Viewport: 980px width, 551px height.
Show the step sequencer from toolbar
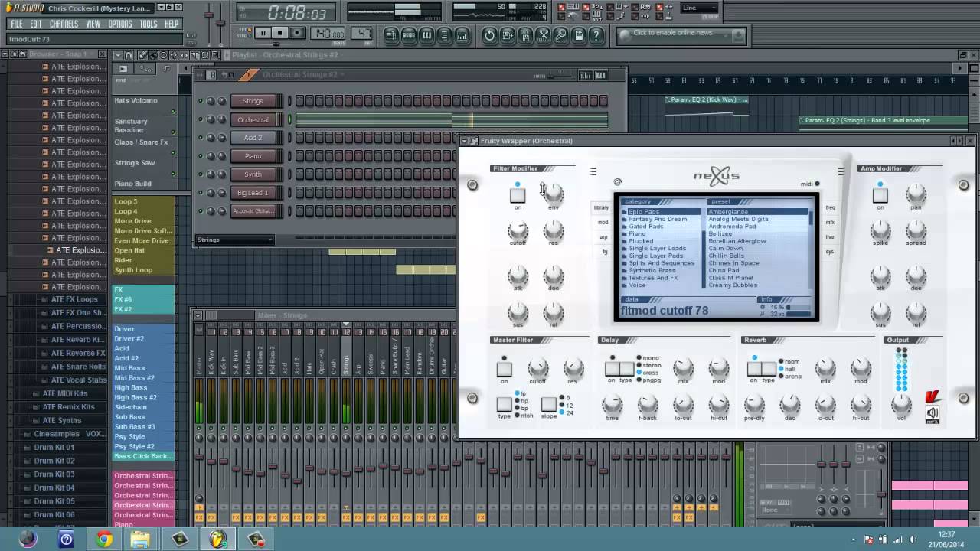[409, 35]
